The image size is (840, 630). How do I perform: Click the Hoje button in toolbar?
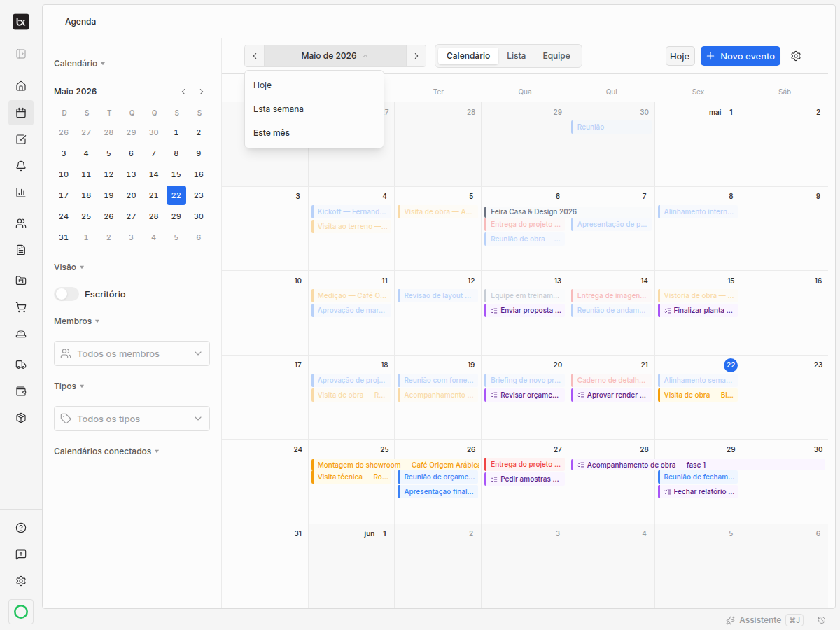pyautogui.click(x=680, y=56)
